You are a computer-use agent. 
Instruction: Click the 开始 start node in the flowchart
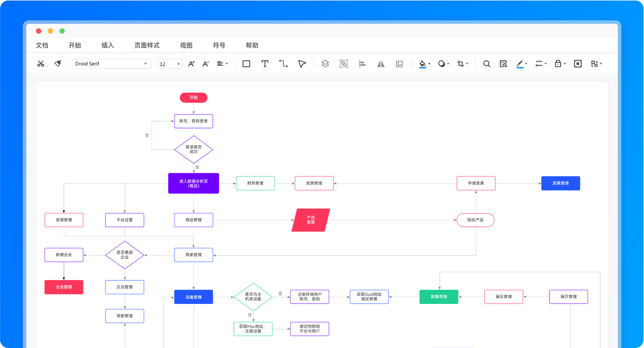pyautogui.click(x=193, y=98)
